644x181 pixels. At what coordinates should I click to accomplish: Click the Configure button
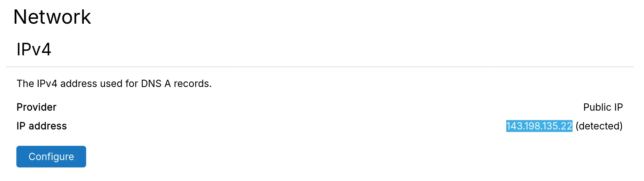click(x=51, y=157)
